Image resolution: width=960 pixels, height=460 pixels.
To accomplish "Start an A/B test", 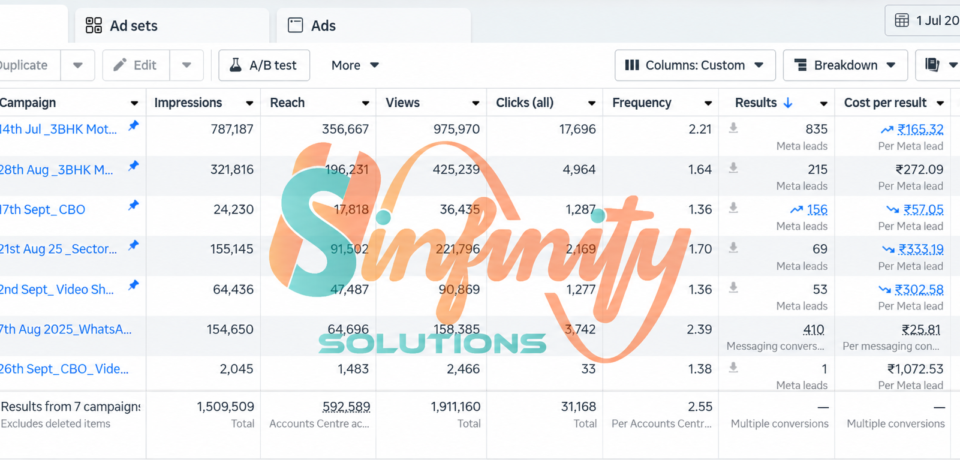I will pyautogui.click(x=264, y=65).
